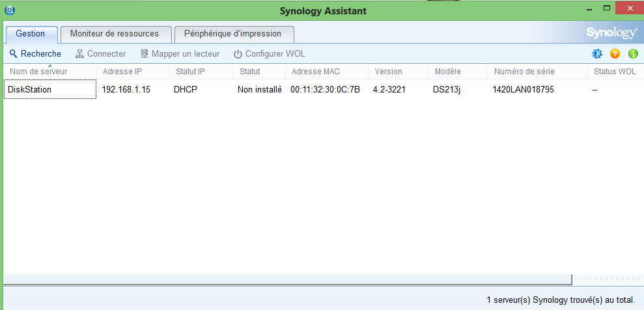644x310 pixels.
Task: Click the DHCP status cell
Action: point(186,89)
